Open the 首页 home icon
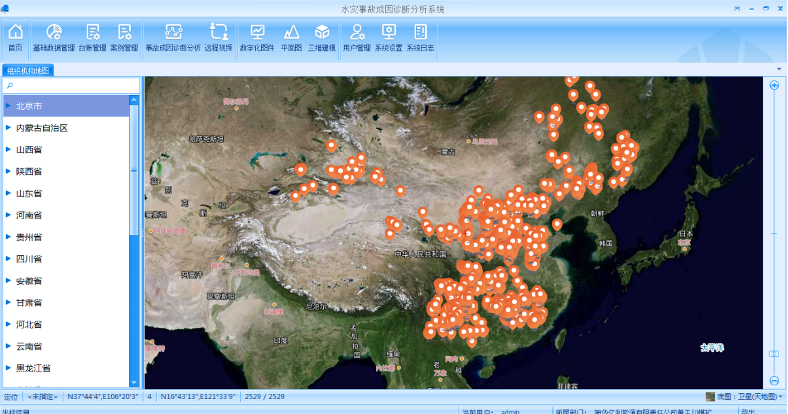 pos(15,38)
